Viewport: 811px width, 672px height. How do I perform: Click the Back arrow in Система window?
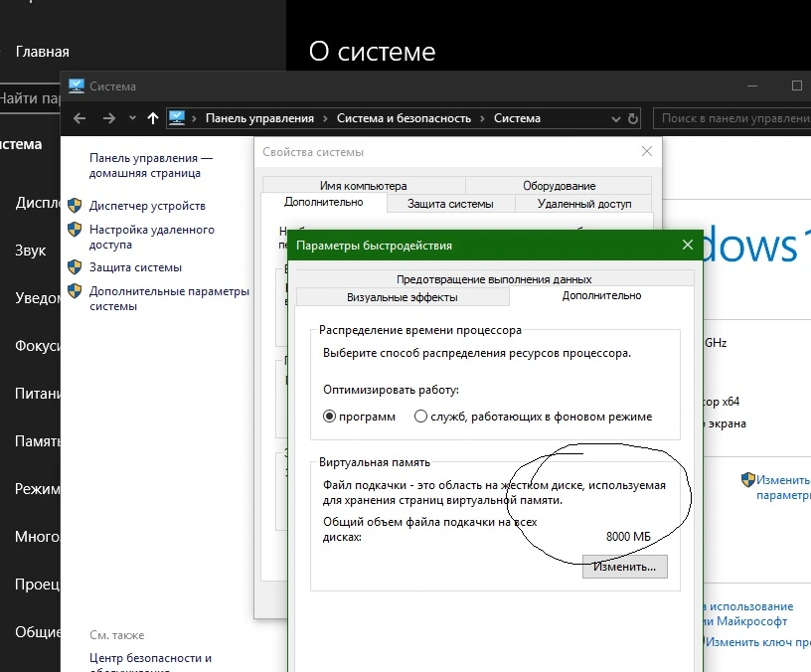click(x=80, y=118)
